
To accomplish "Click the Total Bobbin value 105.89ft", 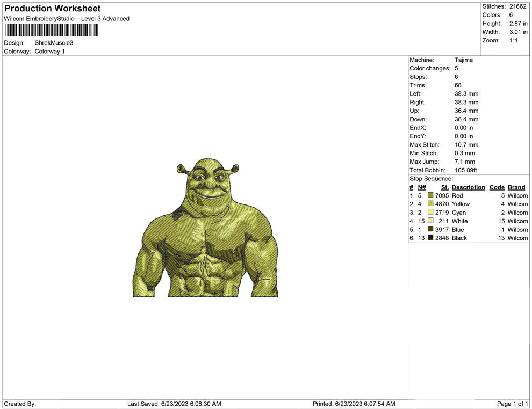I will (466, 170).
